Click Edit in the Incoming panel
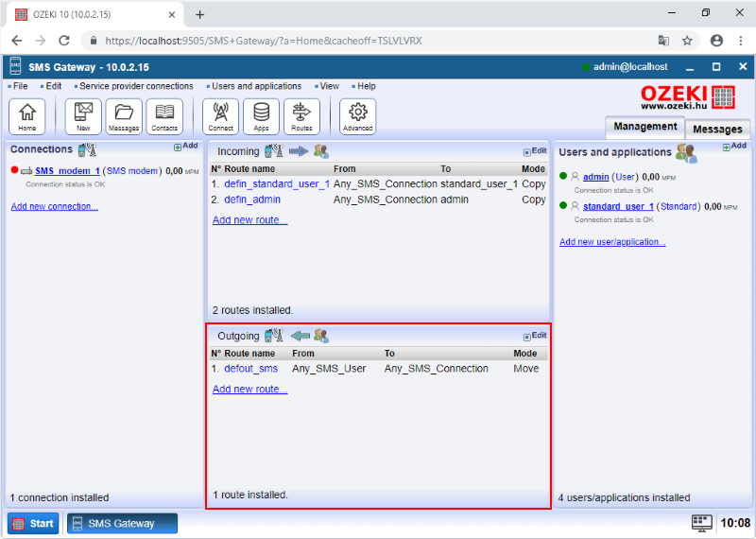Screen dimensions: 756x539 tap(535, 151)
